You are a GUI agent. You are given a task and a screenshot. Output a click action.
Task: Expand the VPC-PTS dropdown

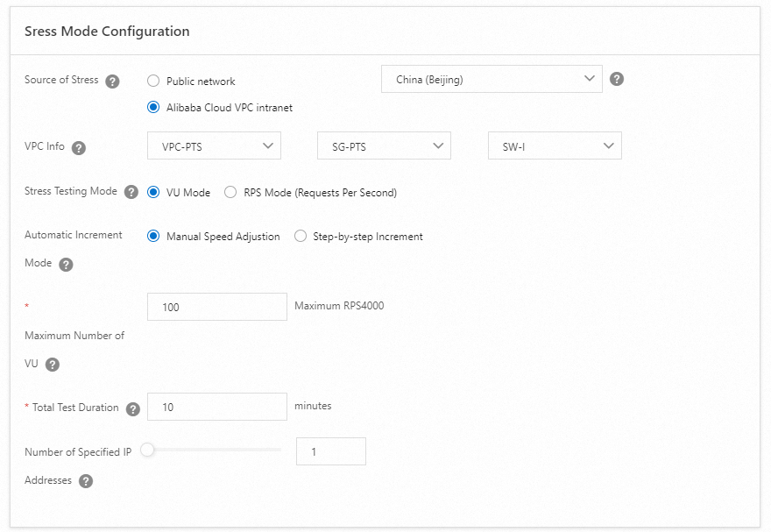(214, 146)
